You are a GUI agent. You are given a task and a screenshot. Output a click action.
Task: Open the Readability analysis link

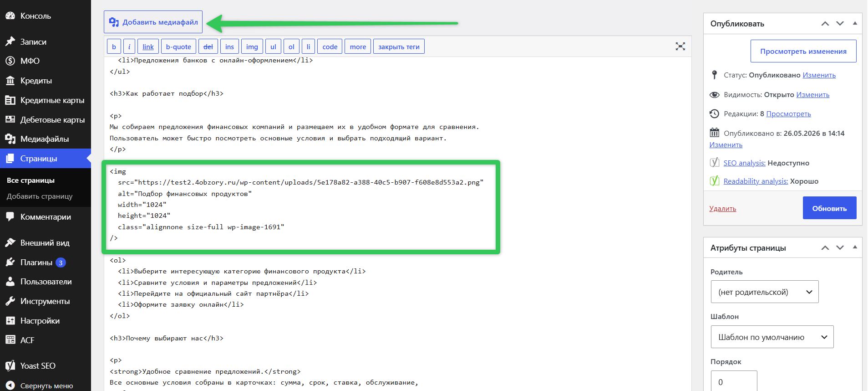point(756,181)
